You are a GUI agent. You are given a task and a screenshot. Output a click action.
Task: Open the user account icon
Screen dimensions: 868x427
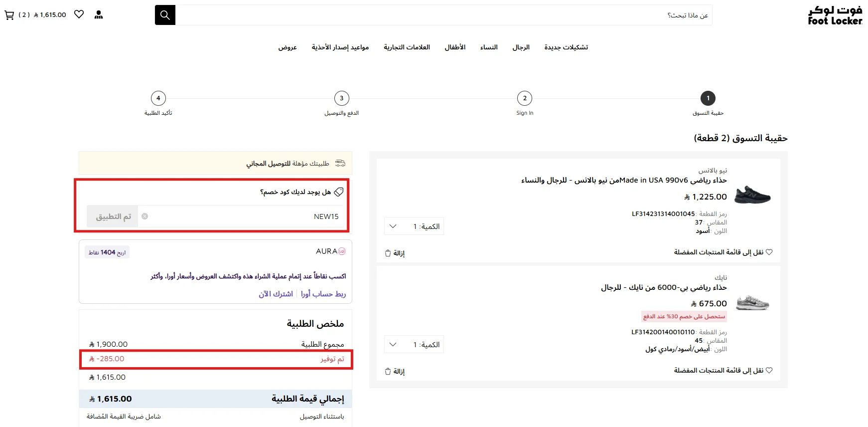(99, 14)
